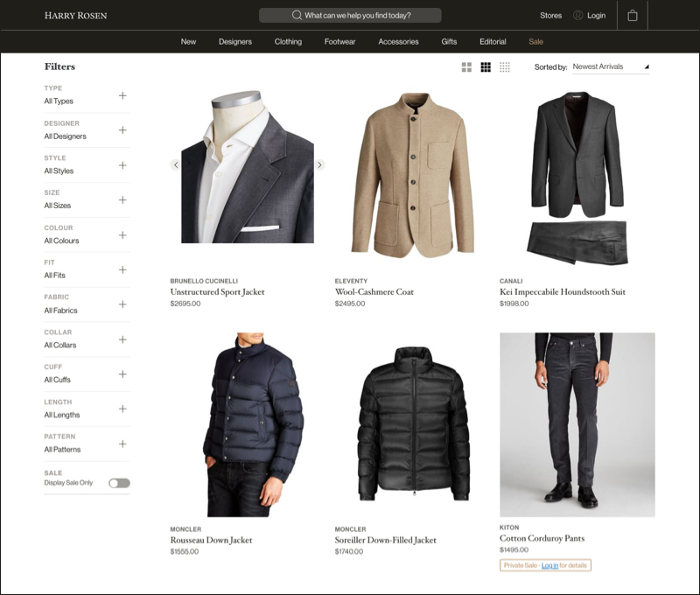Click the Eleventy beige coat image

point(412,176)
